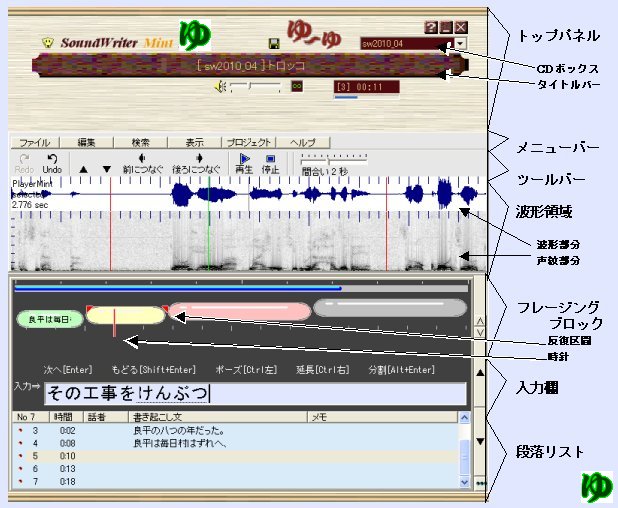618x508 pixels.
Task: Click the 前につなぐ join-previous icon
Action: click(141, 158)
